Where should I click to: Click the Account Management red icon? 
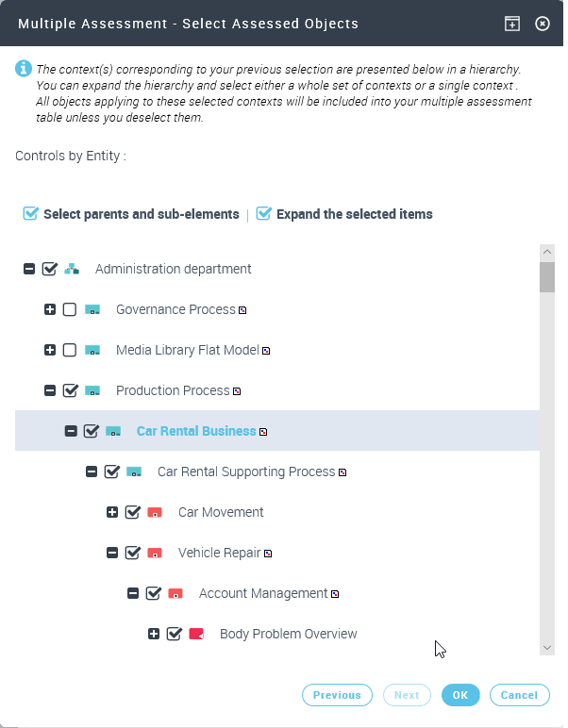click(x=175, y=594)
